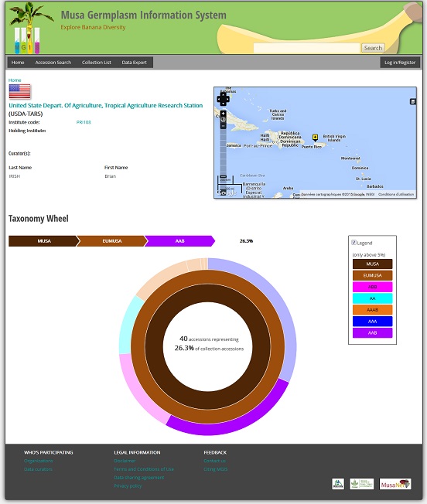Open the MusaNet logo in footer
The image size is (427, 504).
pos(395,484)
